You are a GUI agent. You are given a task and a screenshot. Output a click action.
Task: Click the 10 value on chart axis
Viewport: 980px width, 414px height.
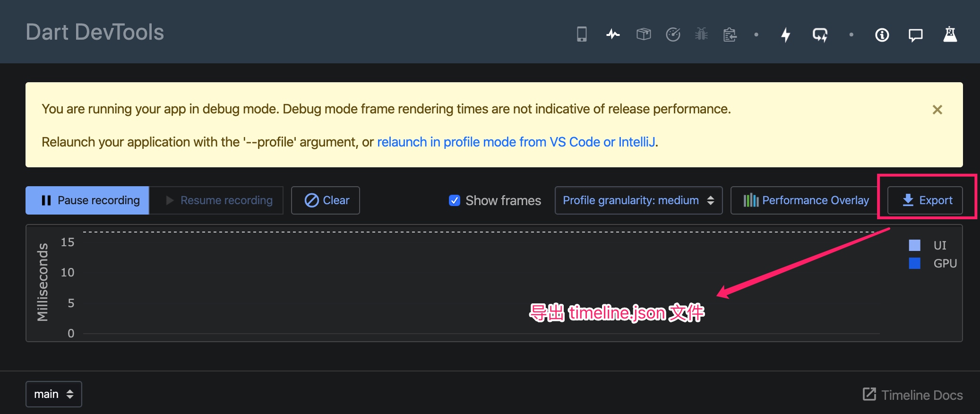68,273
